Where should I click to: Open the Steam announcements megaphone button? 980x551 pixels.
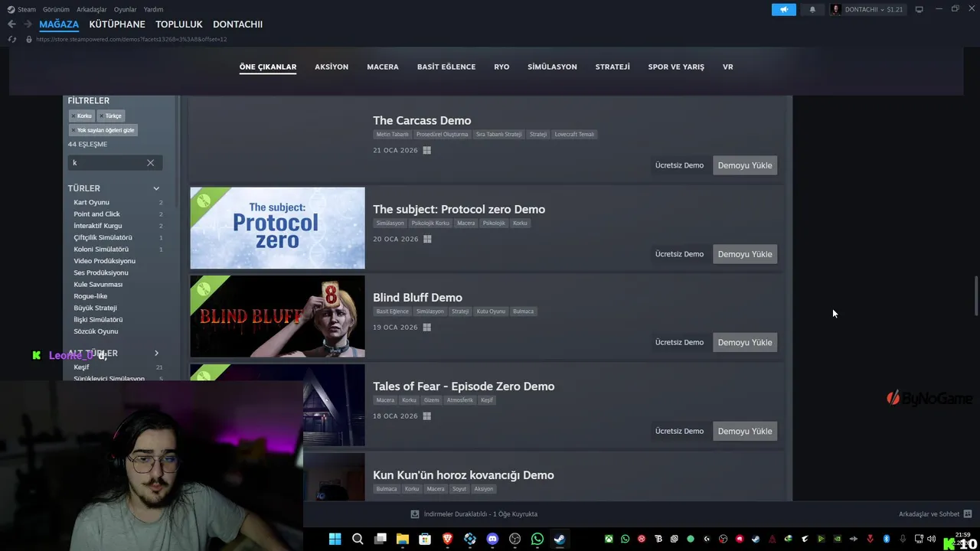click(784, 9)
